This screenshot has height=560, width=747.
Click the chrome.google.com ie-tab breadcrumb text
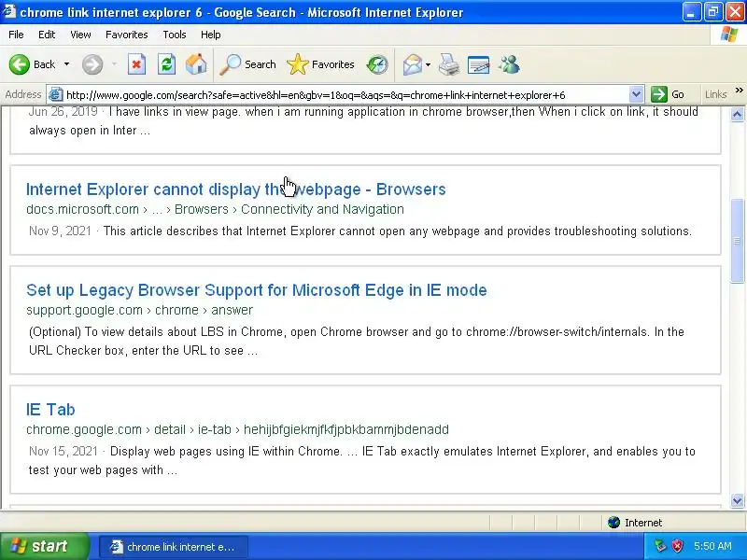[237, 430]
